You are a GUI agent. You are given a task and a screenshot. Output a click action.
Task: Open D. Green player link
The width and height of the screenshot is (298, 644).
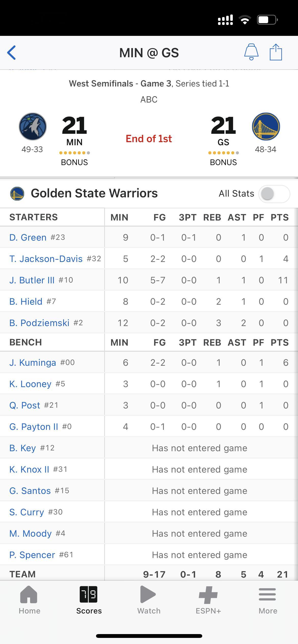pyautogui.click(x=28, y=237)
